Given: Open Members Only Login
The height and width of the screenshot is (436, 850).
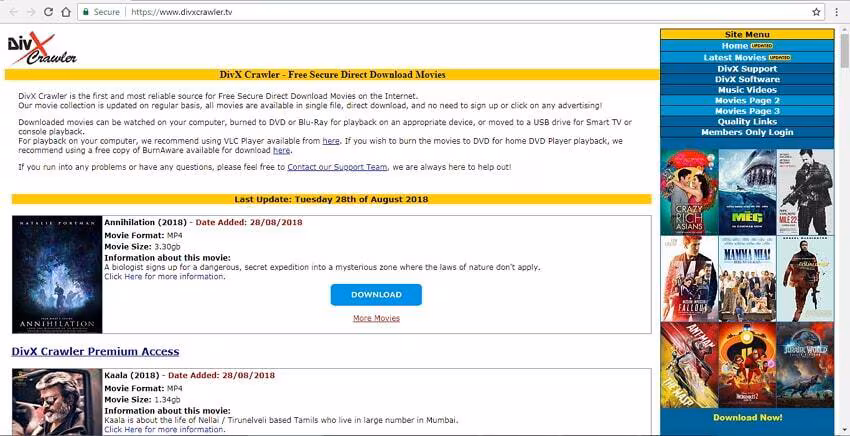Looking at the screenshot, I should coord(747,132).
